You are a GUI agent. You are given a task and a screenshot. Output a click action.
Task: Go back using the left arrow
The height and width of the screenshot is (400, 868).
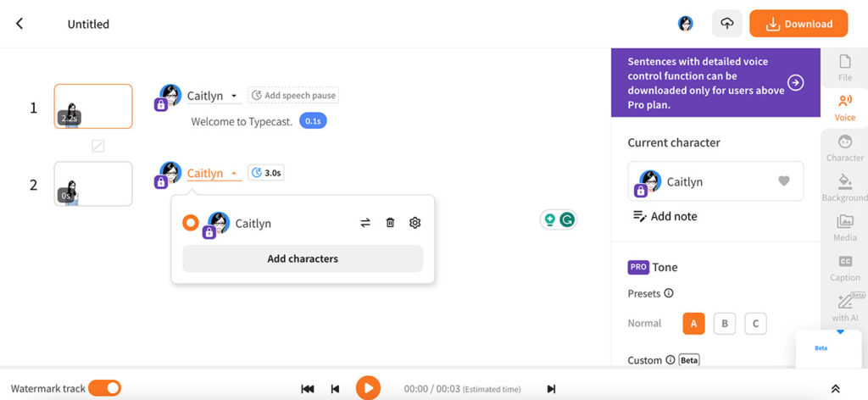[19, 24]
